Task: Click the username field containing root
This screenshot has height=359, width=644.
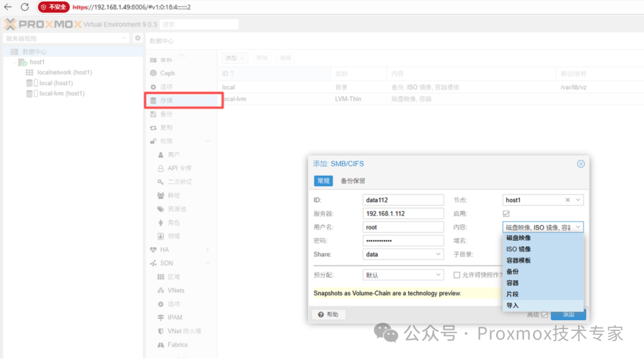Action: click(403, 227)
